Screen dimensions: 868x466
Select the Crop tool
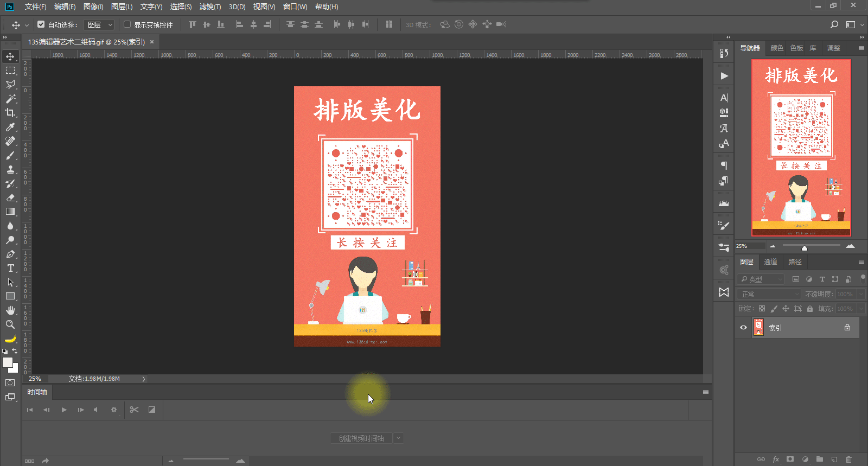click(10, 113)
